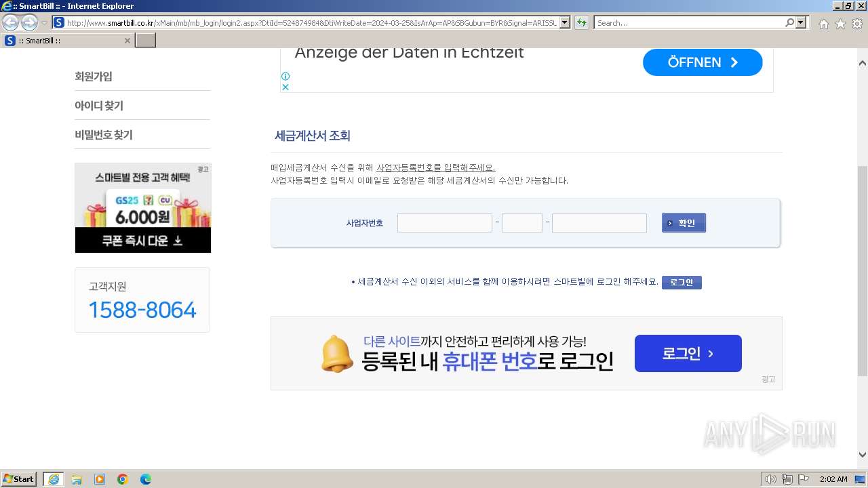The height and width of the screenshot is (488, 868).
Task: Launch Microsoft Edge from the taskbar
Action: pyautogui.click(x=146, y=479)
